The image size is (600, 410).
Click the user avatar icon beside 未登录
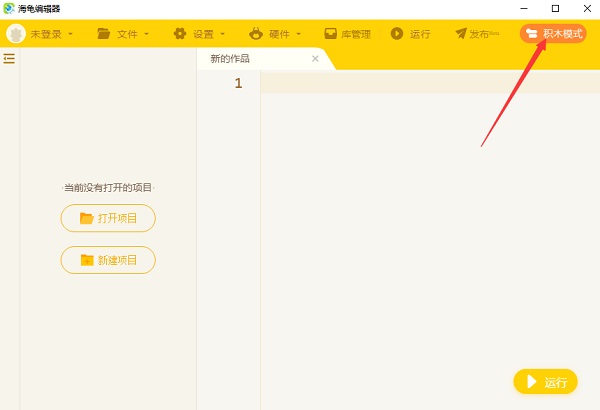(x=16, y=34)
